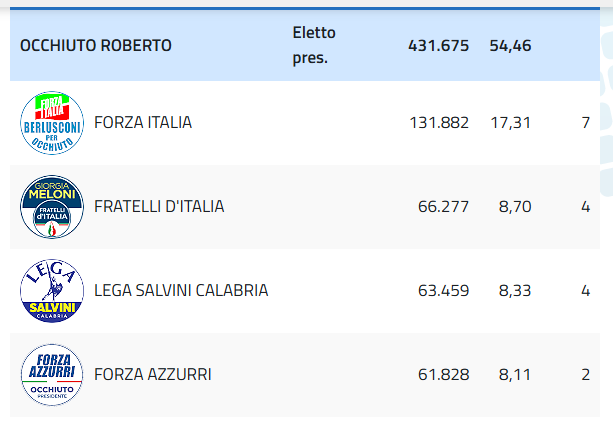The height and width of the screenshot is (422, 613).
Task: Click Occhiuto's total votes 431.675
Action: 438,46
